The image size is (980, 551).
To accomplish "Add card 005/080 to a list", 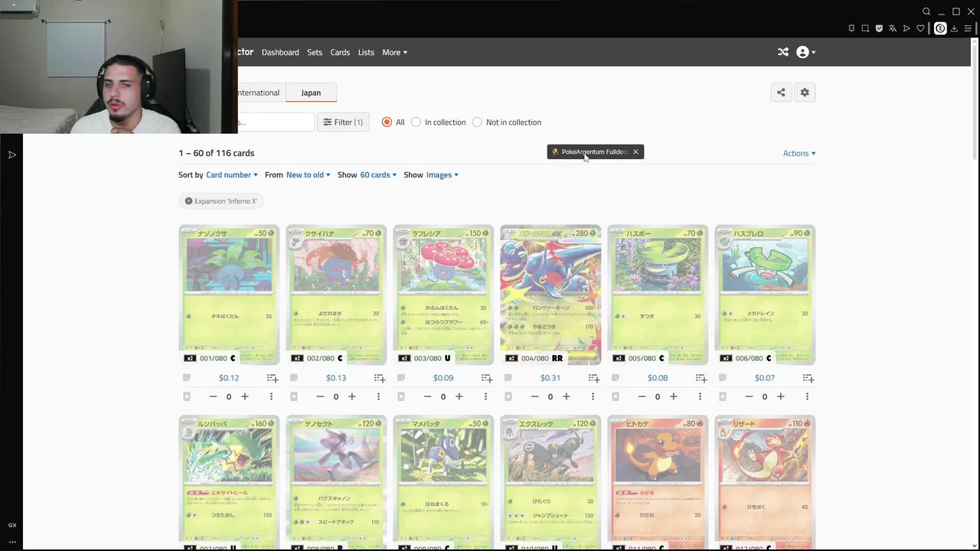I will click(x=701, y=378).
